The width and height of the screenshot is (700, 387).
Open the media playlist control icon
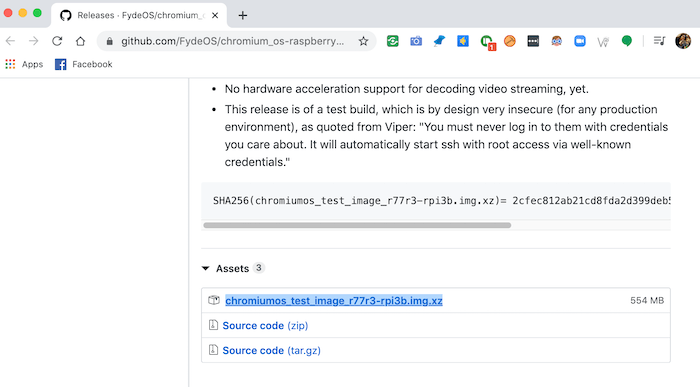point(659,41)
